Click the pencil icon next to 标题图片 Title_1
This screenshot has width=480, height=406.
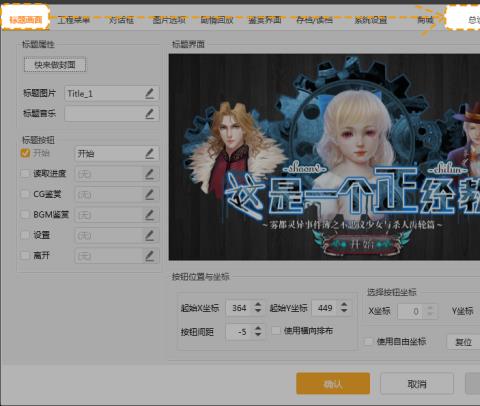point(150,94)
